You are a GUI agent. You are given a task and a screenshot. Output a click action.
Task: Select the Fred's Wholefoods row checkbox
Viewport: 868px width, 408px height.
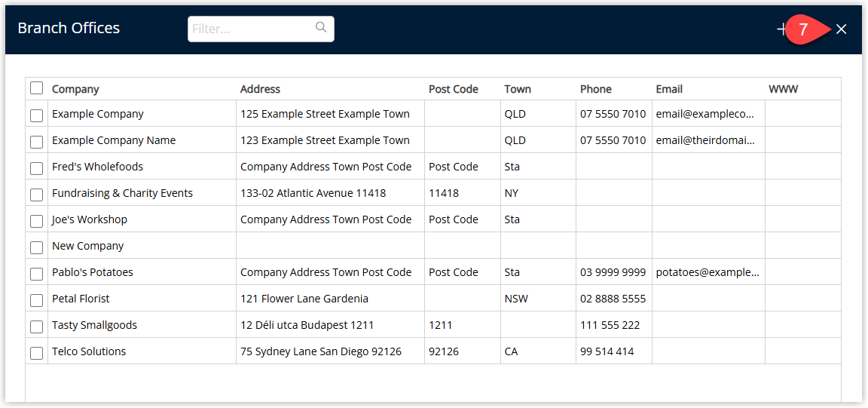point(36,168)
